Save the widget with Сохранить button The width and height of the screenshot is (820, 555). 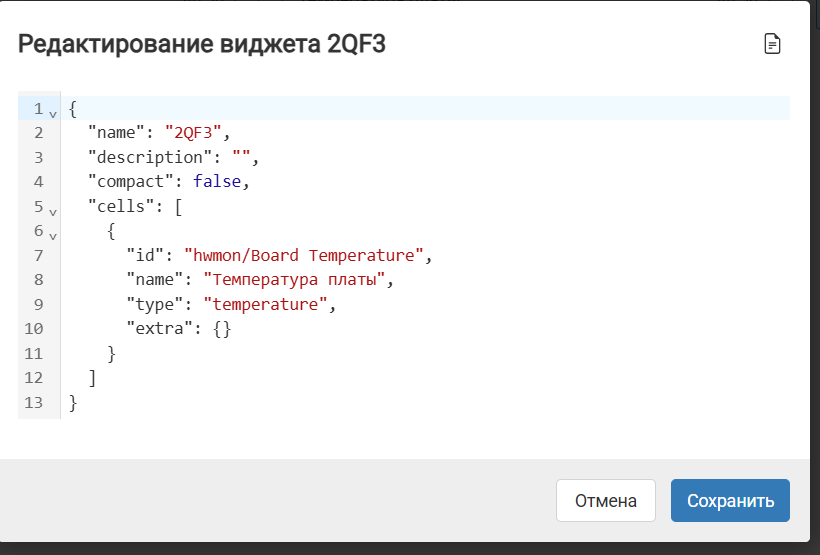pyautogui.click(x=730, y=501)
